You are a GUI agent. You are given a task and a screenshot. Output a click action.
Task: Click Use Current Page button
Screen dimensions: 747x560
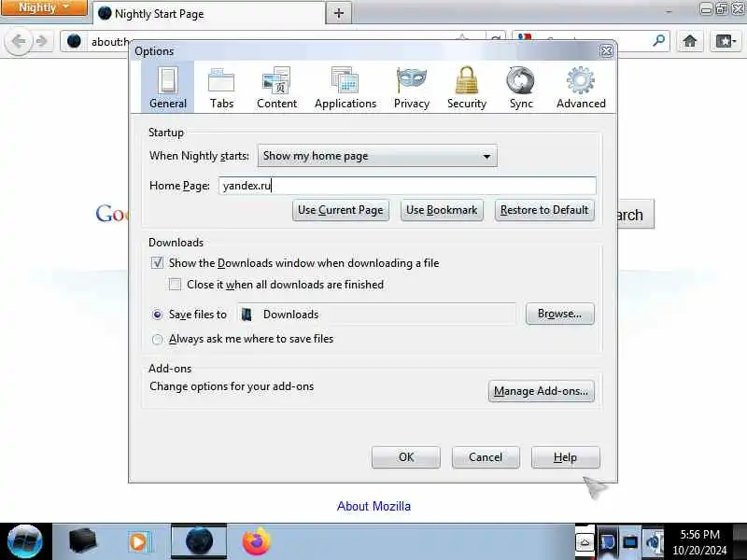point(341,210)
